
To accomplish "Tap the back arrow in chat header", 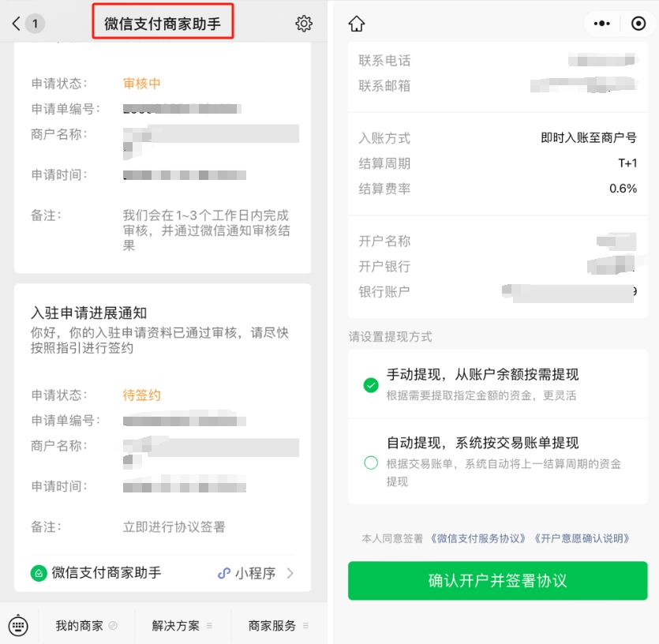I will [x=16, y=24].
